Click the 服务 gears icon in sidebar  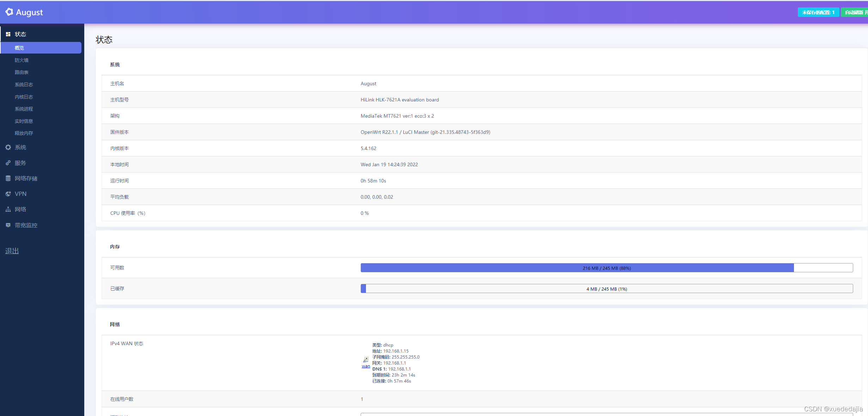coord(8,163)
